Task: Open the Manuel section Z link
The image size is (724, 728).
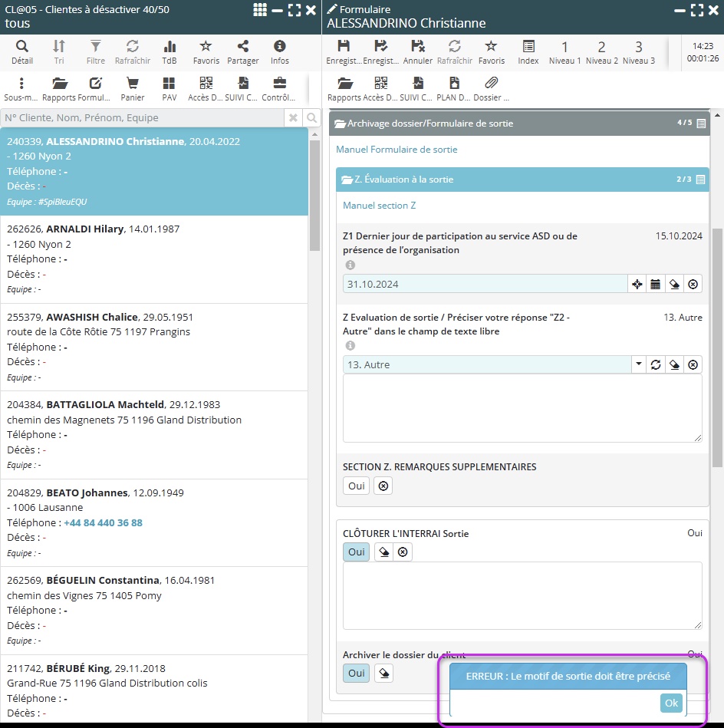Action: [379, 206]
